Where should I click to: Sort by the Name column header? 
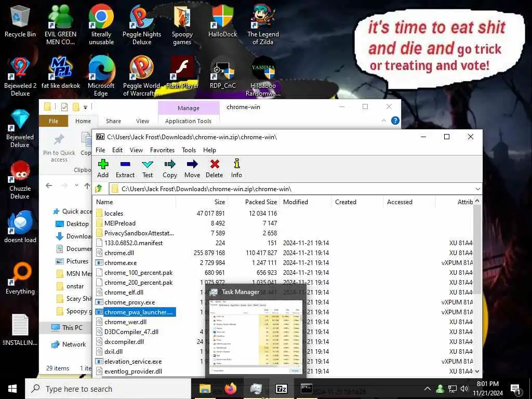[135, 202]
